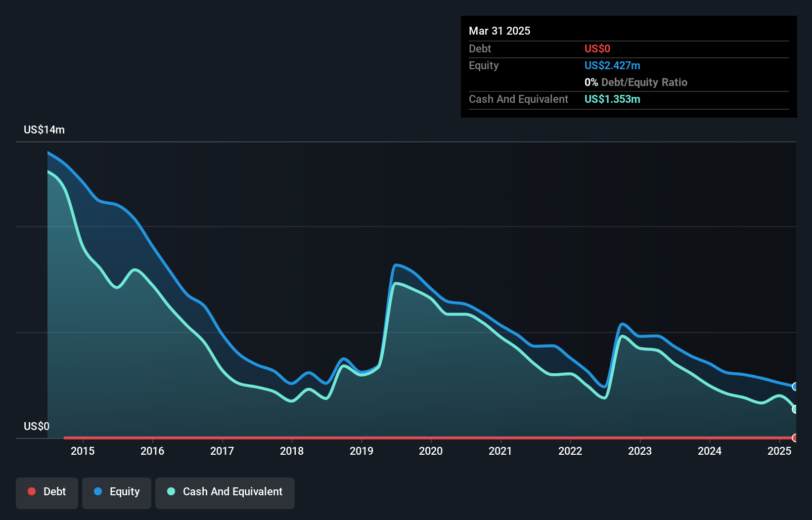The width and height of the screenshot is (812, 520).
Task: Click the 2025 x-axis label
Action: (x=779, y=451)
